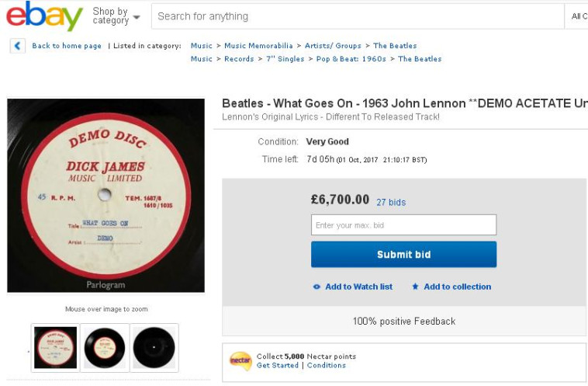Select the 7" Singles breadcrumb
Viewport: 588px width, 386px height.
(x=285, y=59)
